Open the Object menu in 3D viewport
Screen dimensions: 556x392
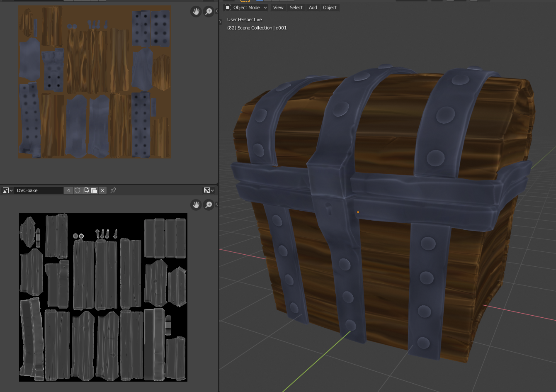pyautogui.click(x=330, y=7)
